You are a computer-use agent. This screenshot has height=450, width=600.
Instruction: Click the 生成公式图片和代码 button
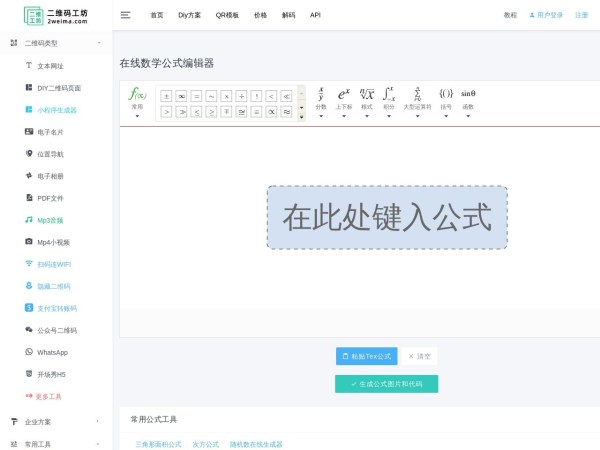tap(386, 384)
